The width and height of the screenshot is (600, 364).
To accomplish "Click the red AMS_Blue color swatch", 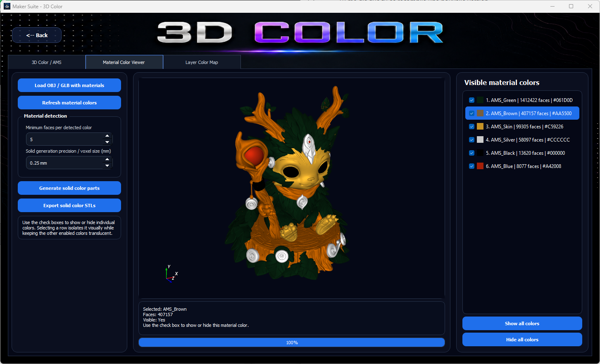I will point(480,166).
